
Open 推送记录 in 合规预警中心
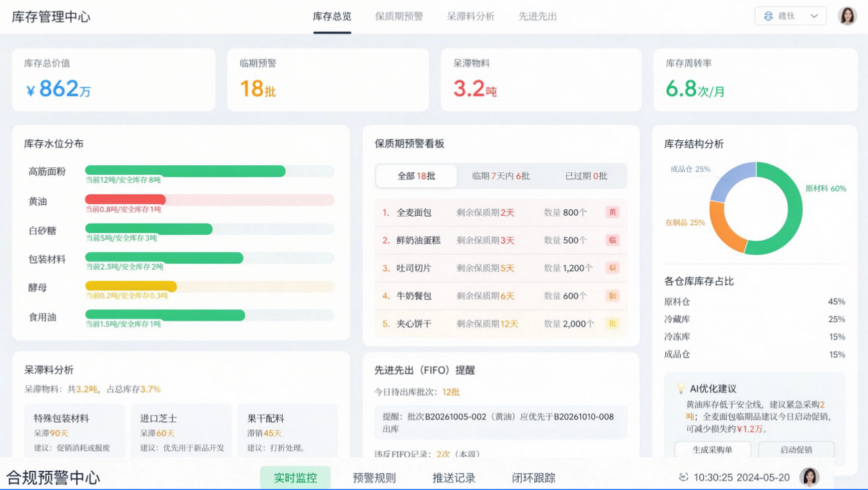tap(454, 478)
